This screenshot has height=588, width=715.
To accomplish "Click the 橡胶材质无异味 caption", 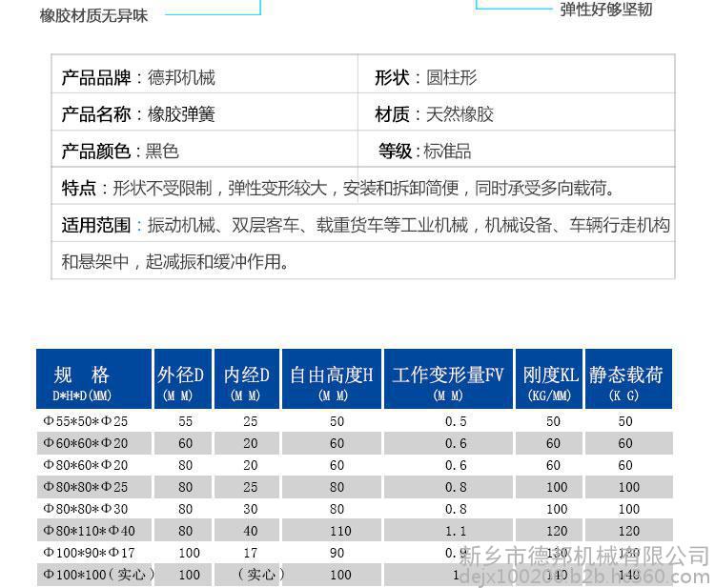I will tap(93, 16).
